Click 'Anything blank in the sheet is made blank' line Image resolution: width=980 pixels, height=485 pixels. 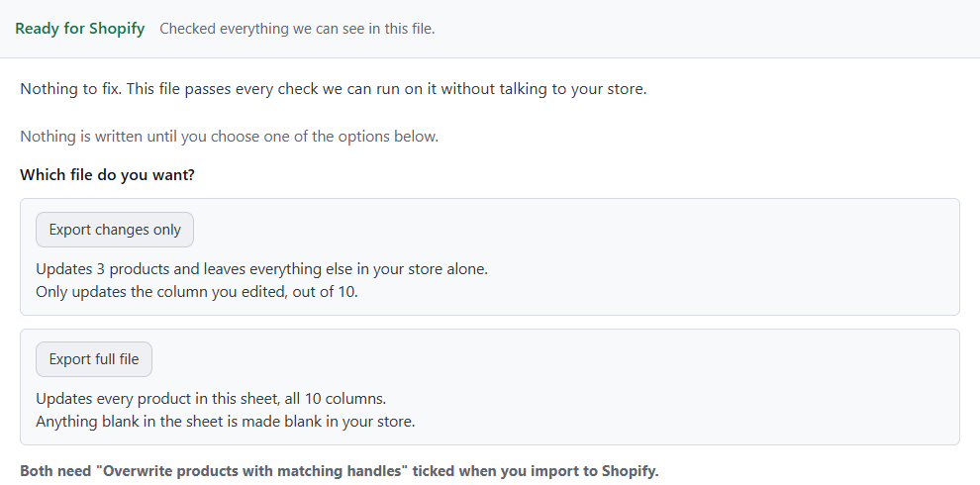[x=225, y=422]
